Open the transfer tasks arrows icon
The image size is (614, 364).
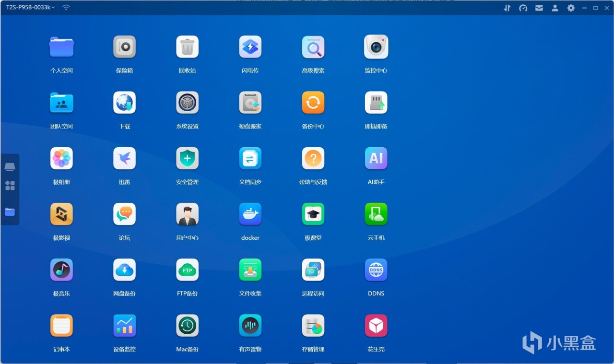pyautogui.click(x=507, y=8)
